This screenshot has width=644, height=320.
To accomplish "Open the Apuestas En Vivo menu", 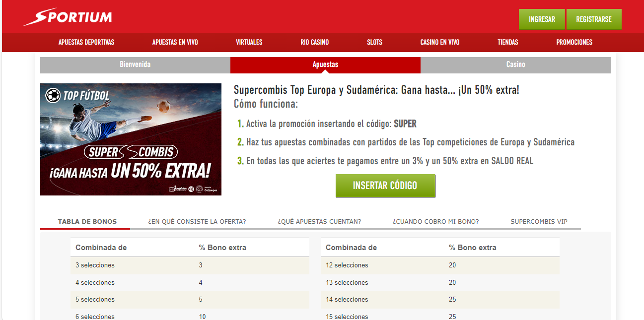I will [x=175, y=43].
